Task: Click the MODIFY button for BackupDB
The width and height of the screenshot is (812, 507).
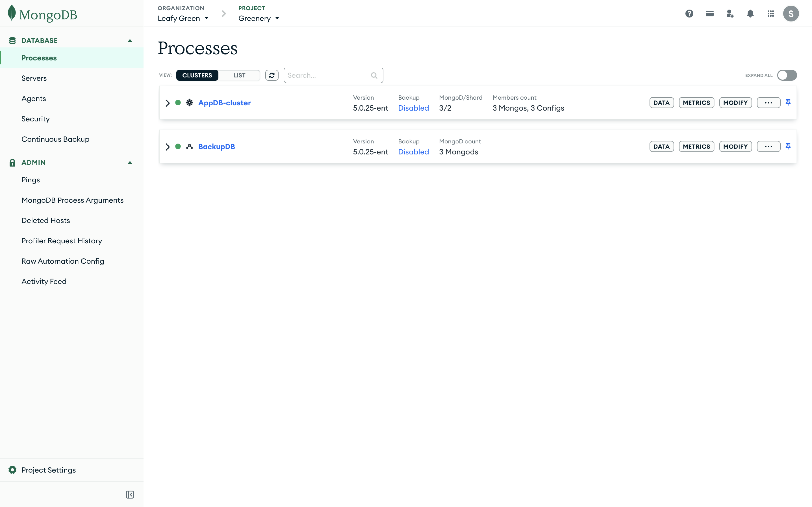Action: click(735, 146)
